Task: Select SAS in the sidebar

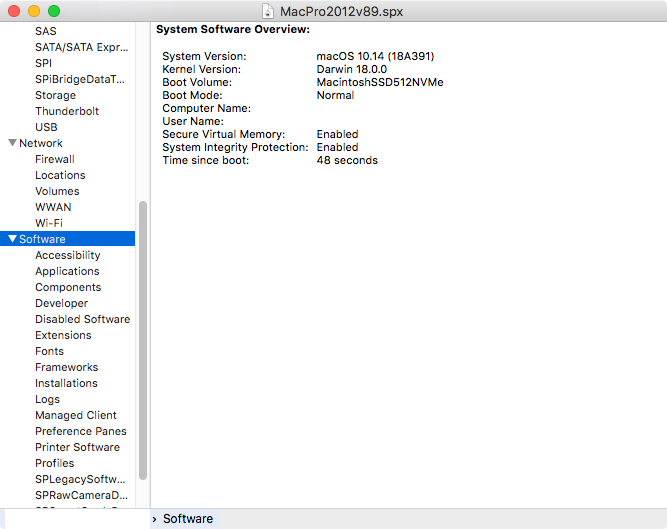Action: coord(46,31)
